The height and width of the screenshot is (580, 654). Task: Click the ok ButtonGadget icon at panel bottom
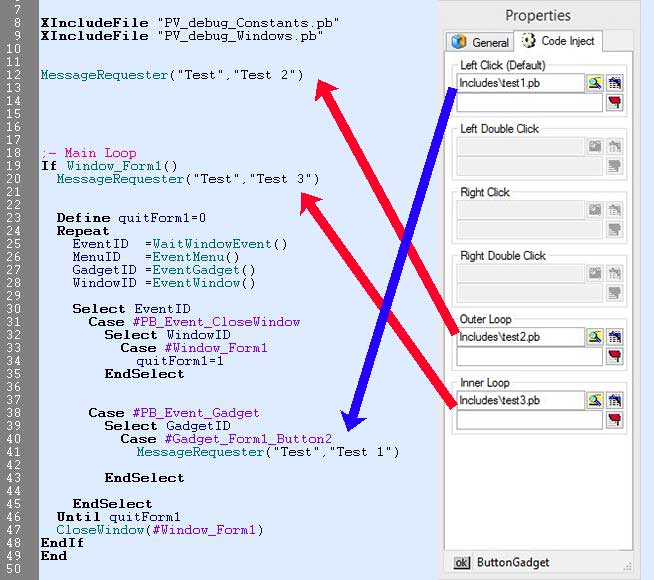tap(462, 562)
